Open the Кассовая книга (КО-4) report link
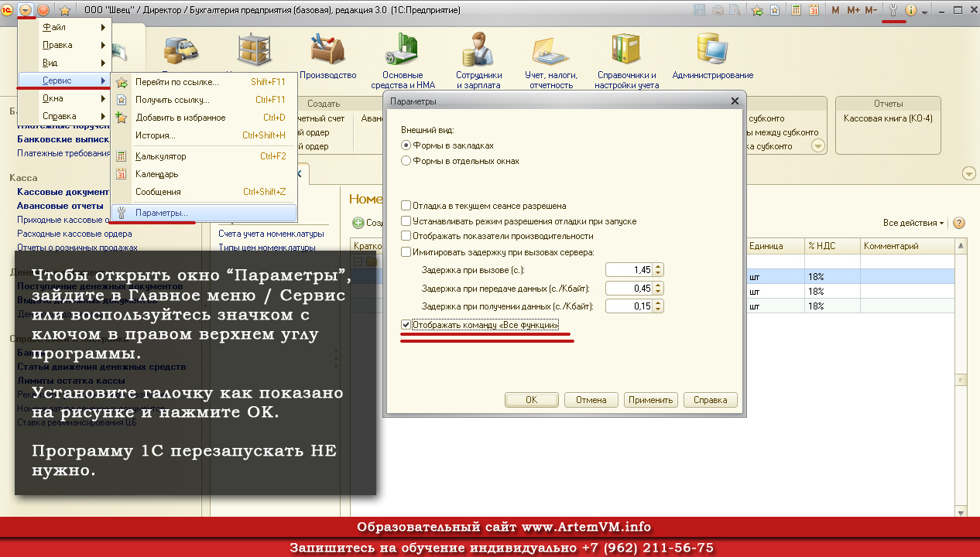This screenshot has width=980, height=557. pos(888,118)
